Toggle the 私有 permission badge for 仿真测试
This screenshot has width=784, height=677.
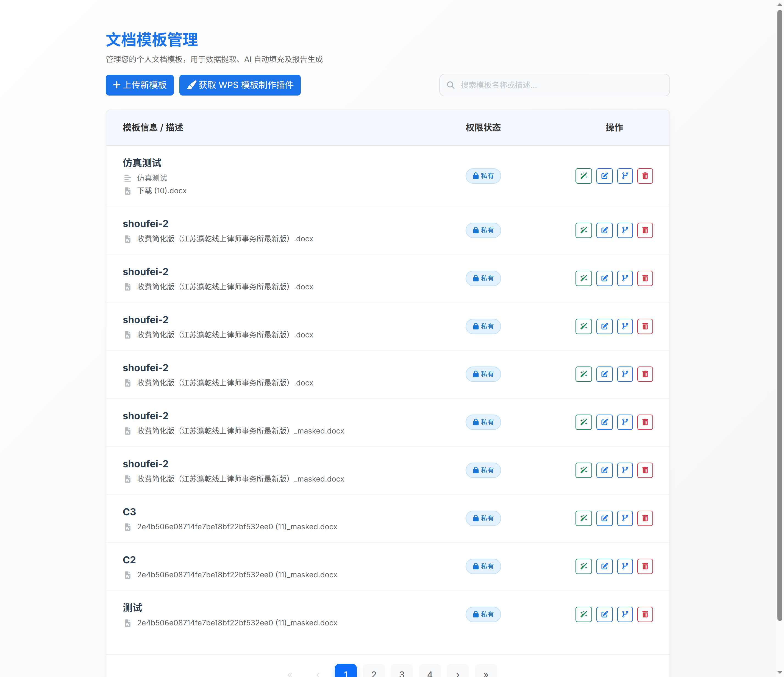483,175
